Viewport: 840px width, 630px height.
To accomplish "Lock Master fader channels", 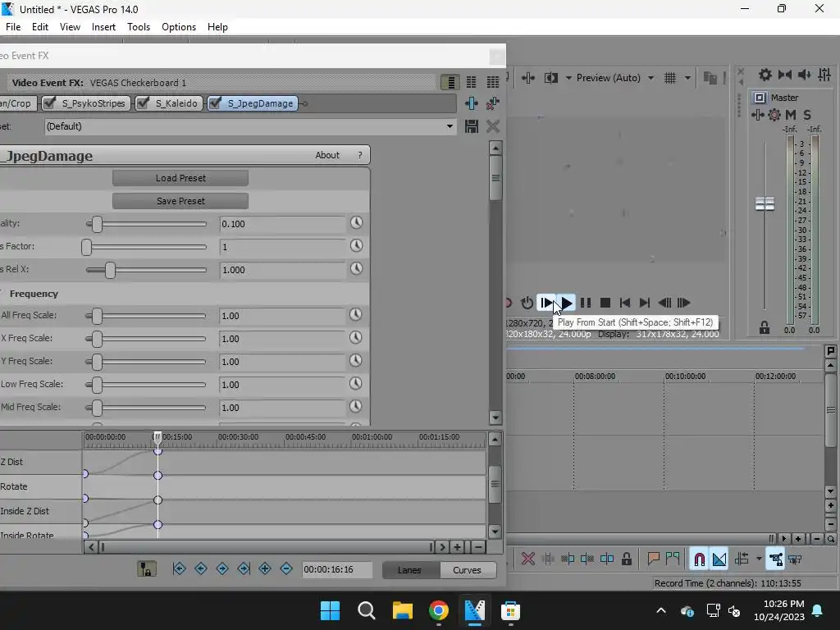I will tap(765, 328).
